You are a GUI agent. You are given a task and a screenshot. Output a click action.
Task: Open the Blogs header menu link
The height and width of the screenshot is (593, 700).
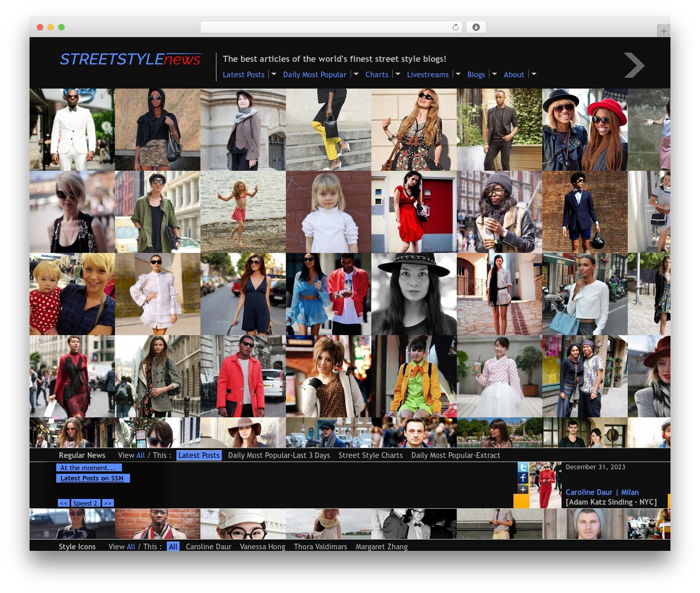476,74
